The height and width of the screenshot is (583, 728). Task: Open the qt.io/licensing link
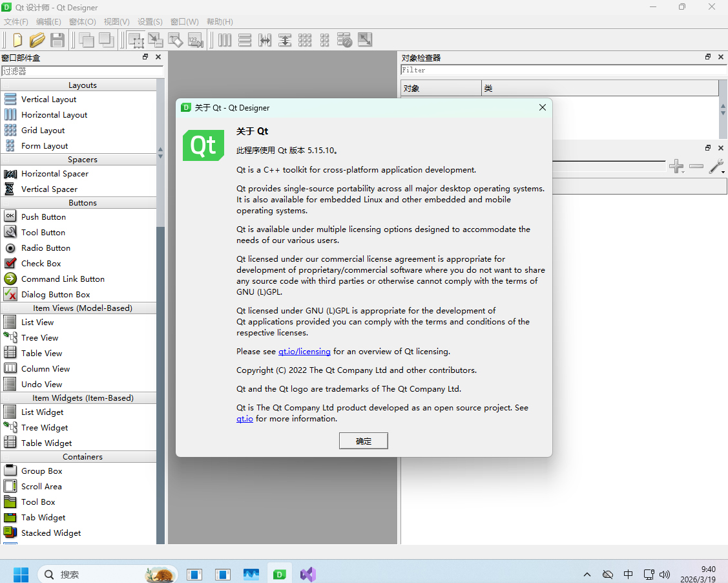304,352
